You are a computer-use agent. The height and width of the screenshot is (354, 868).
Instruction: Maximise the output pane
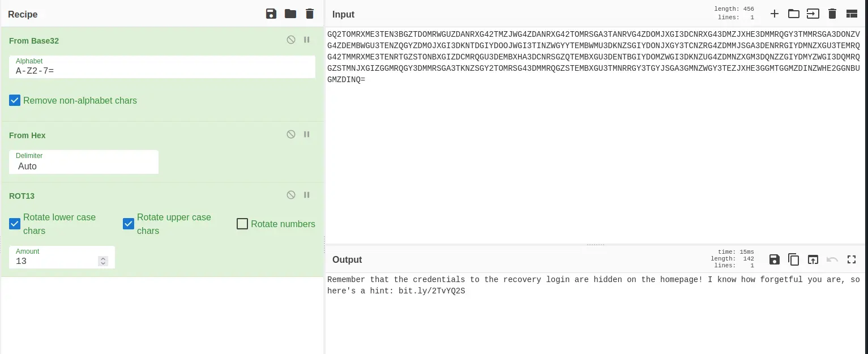coord(852,260)
